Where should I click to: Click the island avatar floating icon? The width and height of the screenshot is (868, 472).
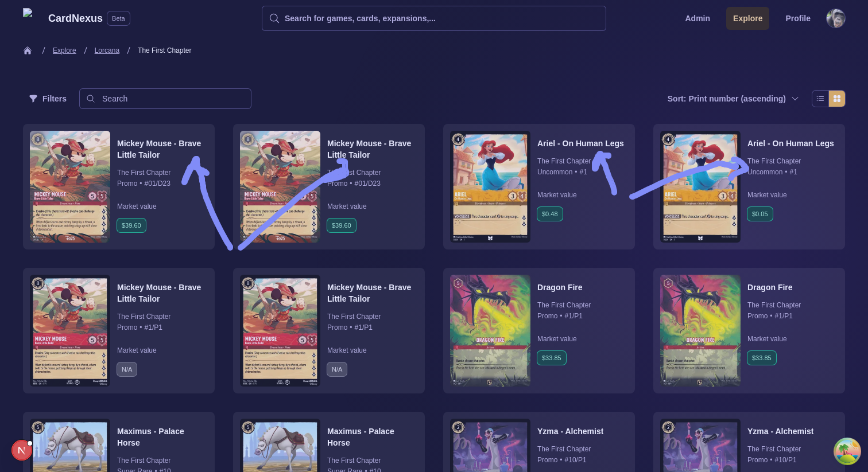tap(847, 451)
